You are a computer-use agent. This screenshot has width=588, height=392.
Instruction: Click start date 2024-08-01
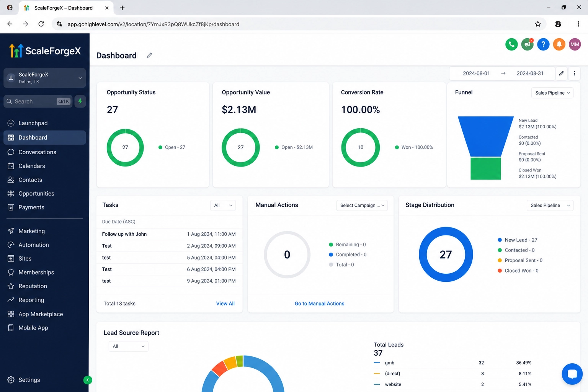(x=476, y=73)
